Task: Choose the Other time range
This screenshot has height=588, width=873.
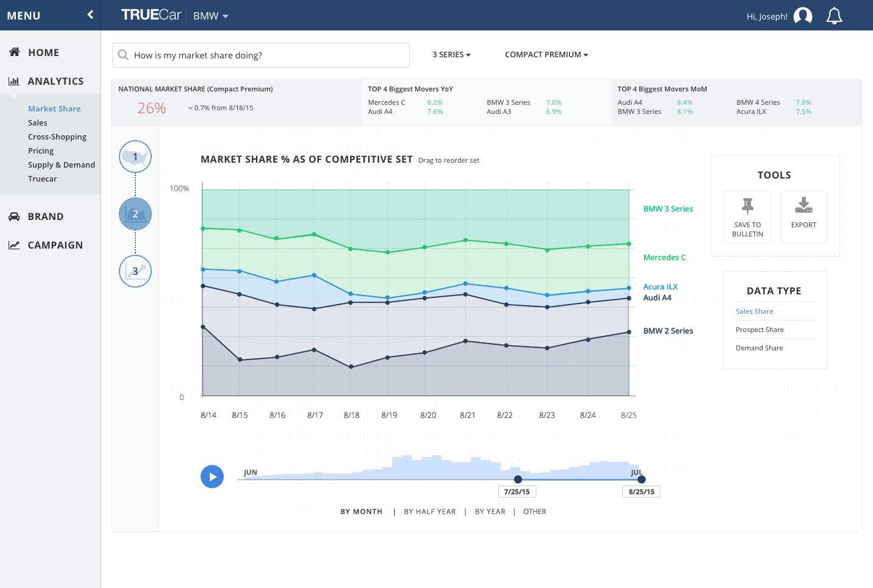Action: coord(535,512)
